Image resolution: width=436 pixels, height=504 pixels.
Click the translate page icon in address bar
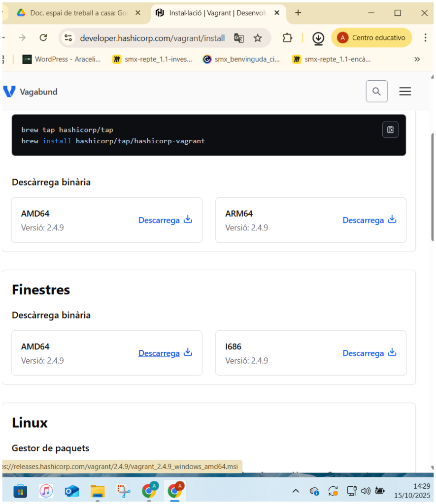point(239,38)
